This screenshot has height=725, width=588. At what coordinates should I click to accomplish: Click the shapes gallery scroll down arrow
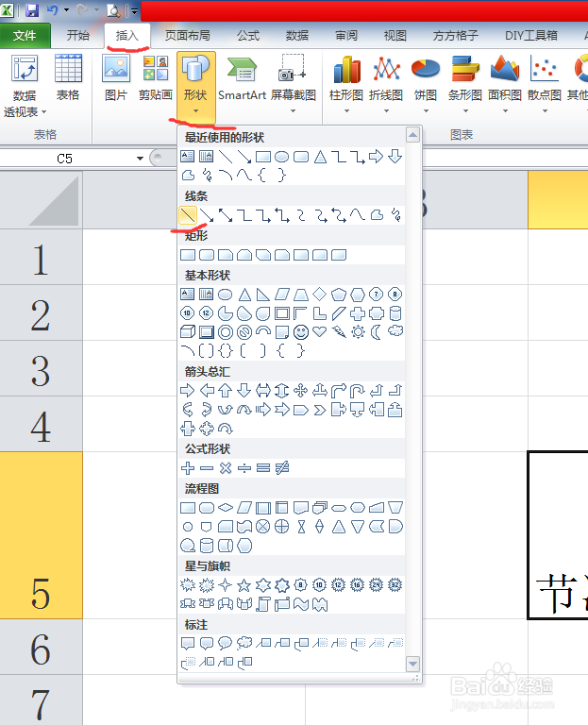coord(412,664)
